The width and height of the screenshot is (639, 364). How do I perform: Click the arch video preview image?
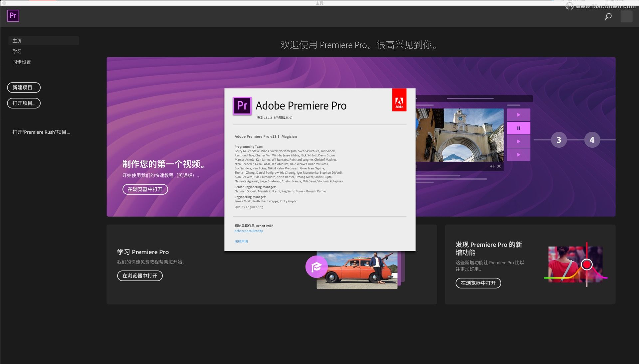(x=460, y=135)
